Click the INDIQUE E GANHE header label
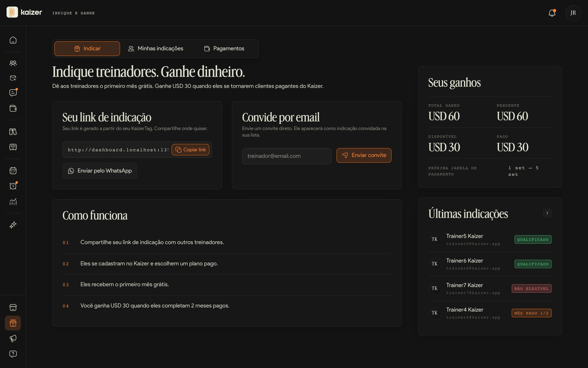588x368 pixels. pyautogui.click(x=73, y=13)
